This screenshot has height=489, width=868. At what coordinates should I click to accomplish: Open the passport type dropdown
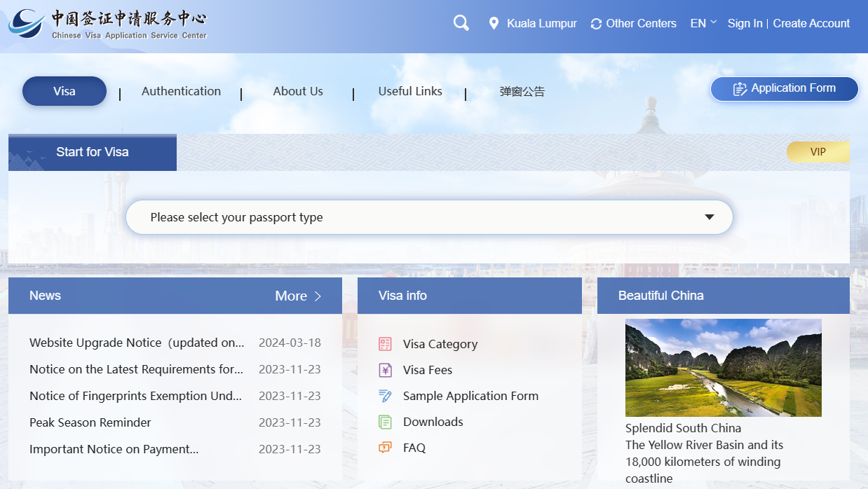(429, 217)
